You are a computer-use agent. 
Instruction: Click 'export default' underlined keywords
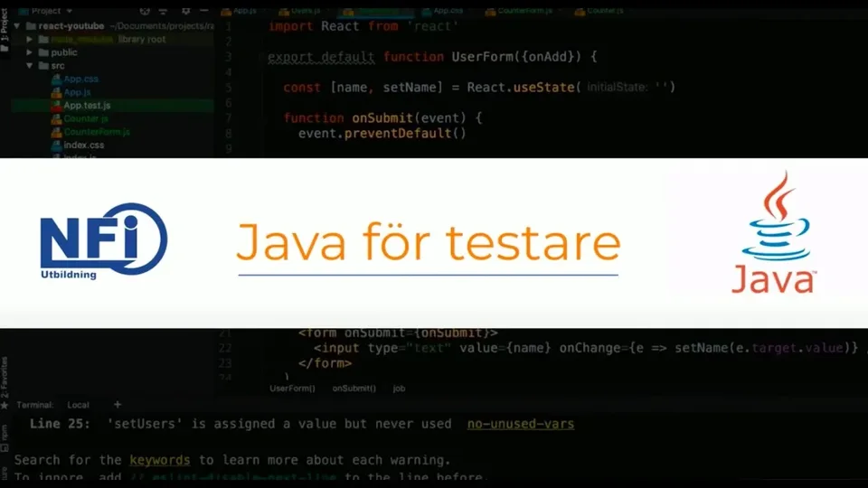click(x=321, y=56)
